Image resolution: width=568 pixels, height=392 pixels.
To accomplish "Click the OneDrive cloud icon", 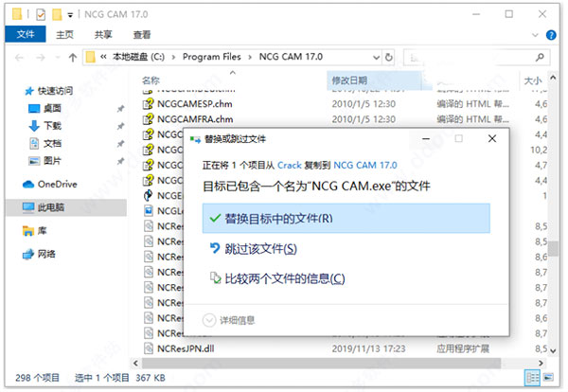I will (x=28, y=185).
